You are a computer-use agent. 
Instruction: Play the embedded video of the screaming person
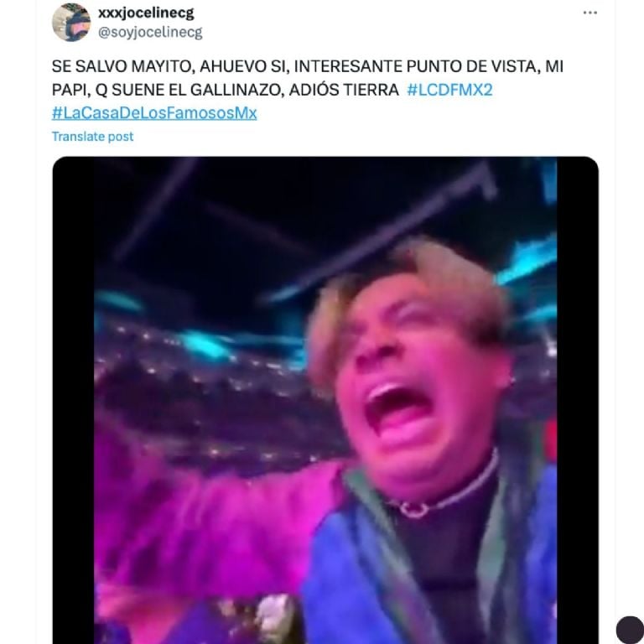click(325, 394)
